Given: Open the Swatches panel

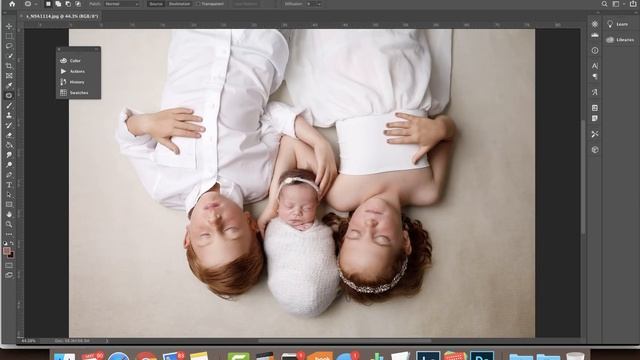Looking at the screenshot, I should (78, 93).
